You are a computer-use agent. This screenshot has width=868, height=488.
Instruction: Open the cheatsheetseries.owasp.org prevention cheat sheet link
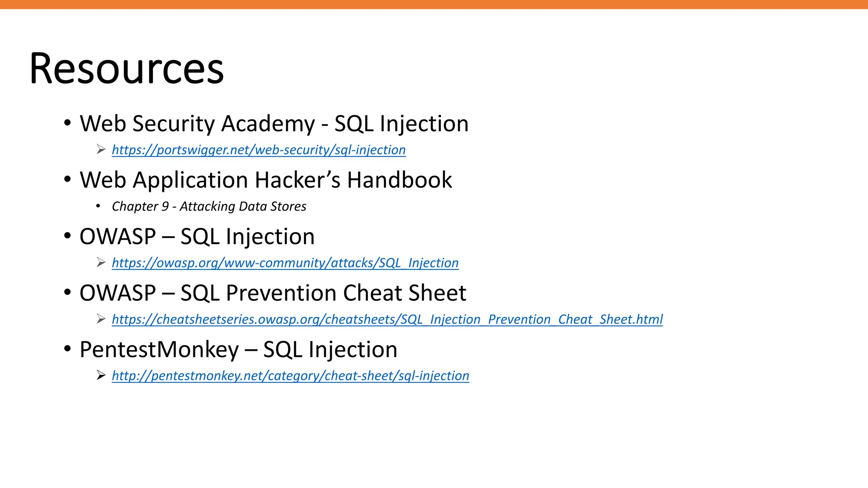(387, 319)
